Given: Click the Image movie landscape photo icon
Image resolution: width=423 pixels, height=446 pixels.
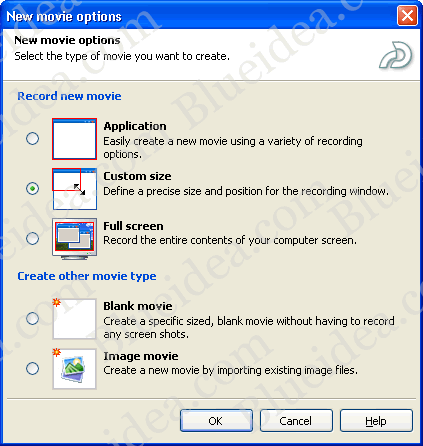Looking at the screenshot, I should tap(74, 369).
